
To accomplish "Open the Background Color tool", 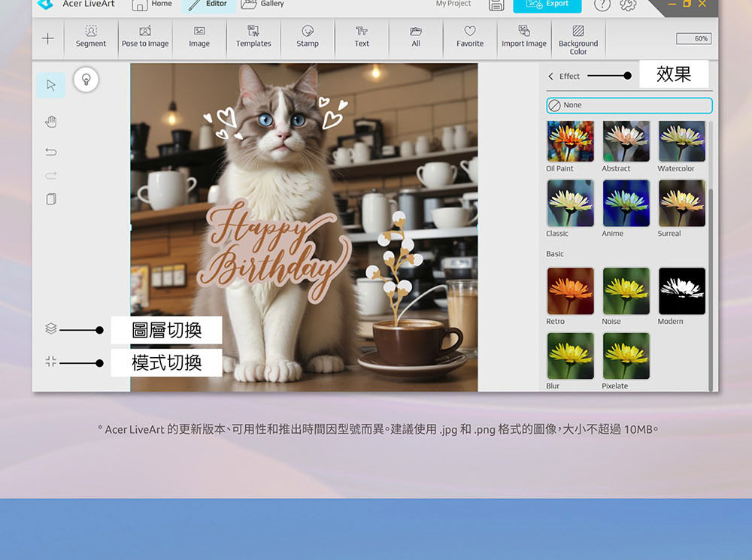I will click(x=578, y=37).
